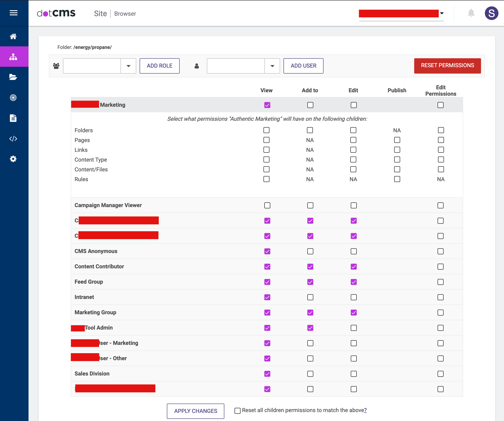
Task: Open the document icon in the sidebar
Action: click(x=13, y=118)
